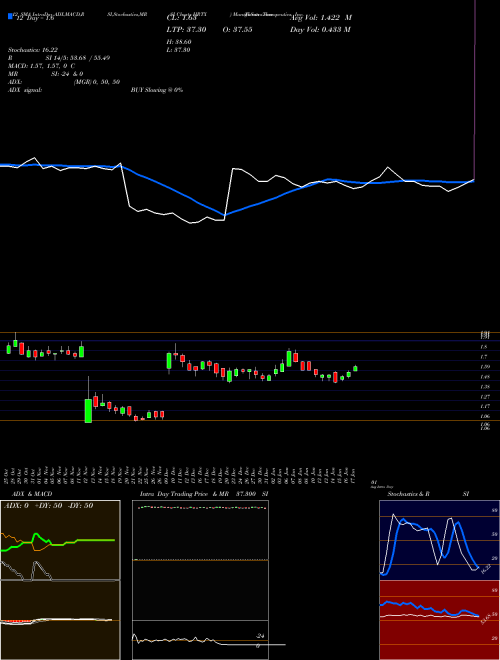Click the ADX & MACD chart thumbnail
The image size is (500, 660).
(60, 580)
